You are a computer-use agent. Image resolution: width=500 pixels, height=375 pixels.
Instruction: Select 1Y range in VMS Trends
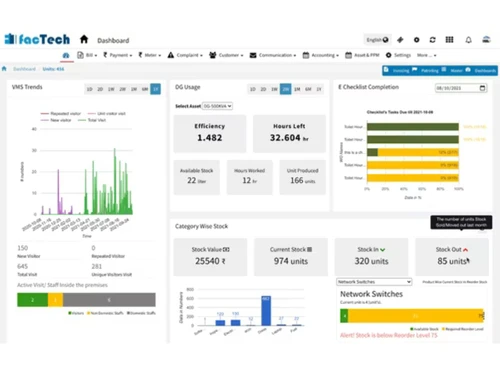155,89
